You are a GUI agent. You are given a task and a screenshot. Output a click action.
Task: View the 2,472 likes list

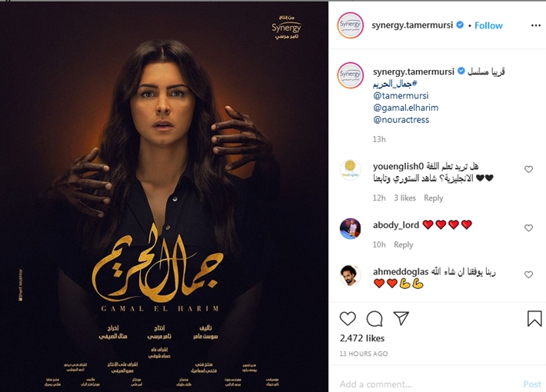tap(362, 338)
